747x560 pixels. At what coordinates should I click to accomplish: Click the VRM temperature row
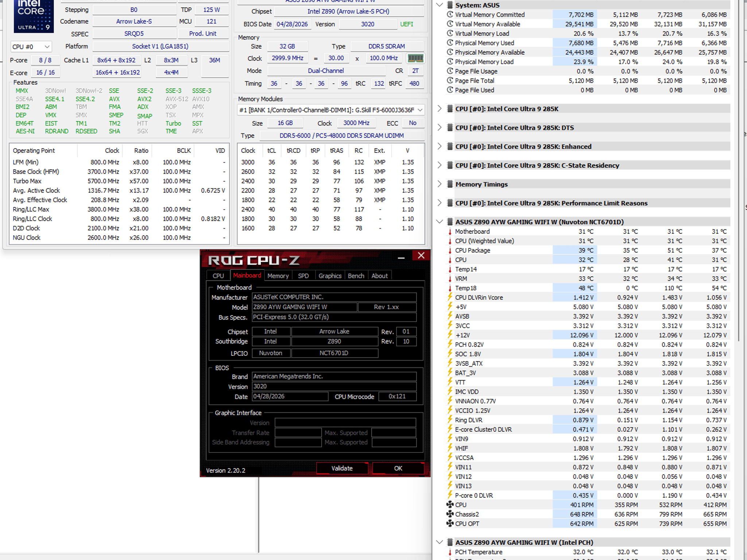point(587,279)
